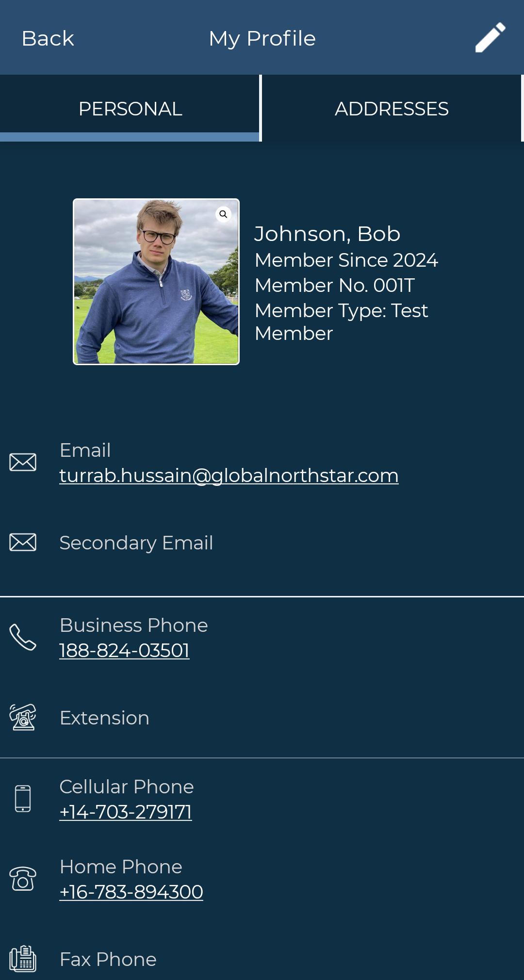This screenshot has height=980, width=524.
Task: Call home number +16-783-894300
Action: click(x=131, y=892)
